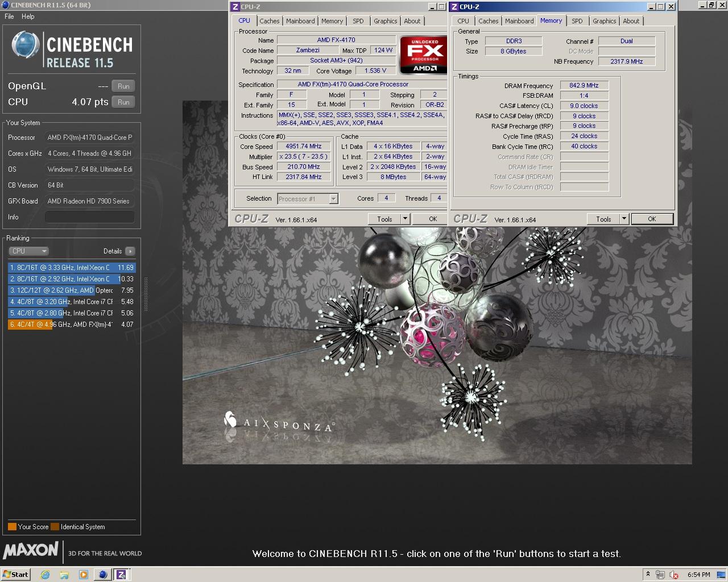
Task: Click the Identical System brown color swatch
Action: pos(55,526)
